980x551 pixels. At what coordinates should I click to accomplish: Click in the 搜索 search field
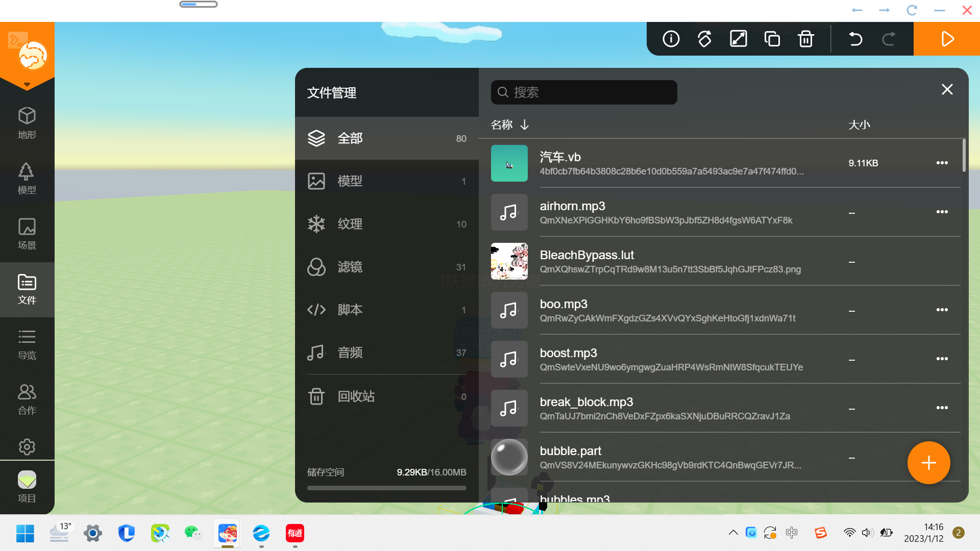point(584,92)
